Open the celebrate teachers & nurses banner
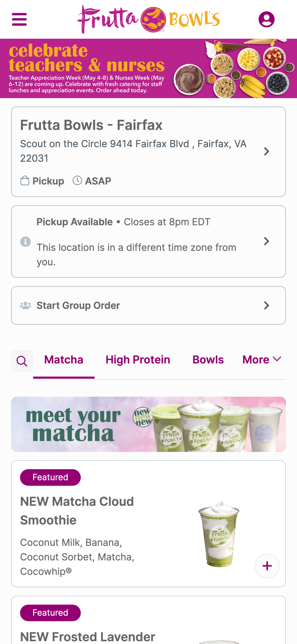 (x=148, y=68)
